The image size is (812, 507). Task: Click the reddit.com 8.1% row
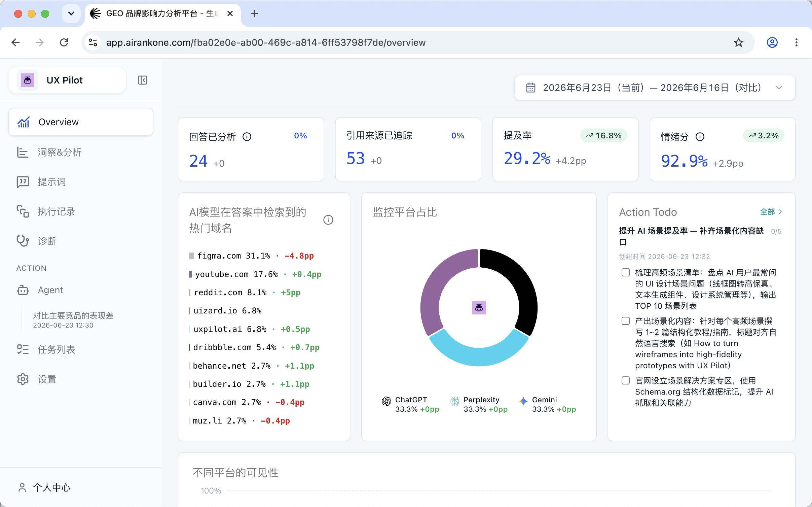(x=245, y=293)
